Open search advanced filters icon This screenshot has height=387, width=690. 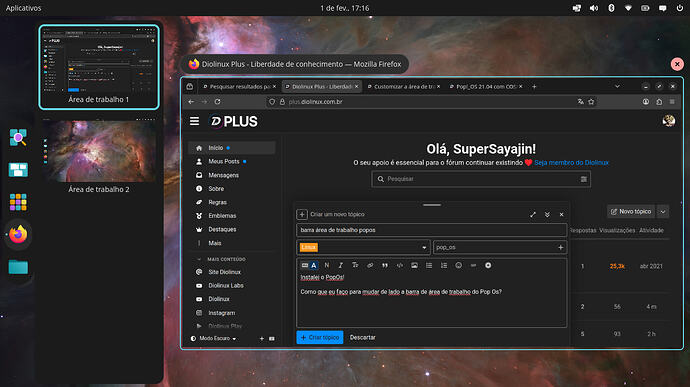pyautogui.click(x=584, y=179)
